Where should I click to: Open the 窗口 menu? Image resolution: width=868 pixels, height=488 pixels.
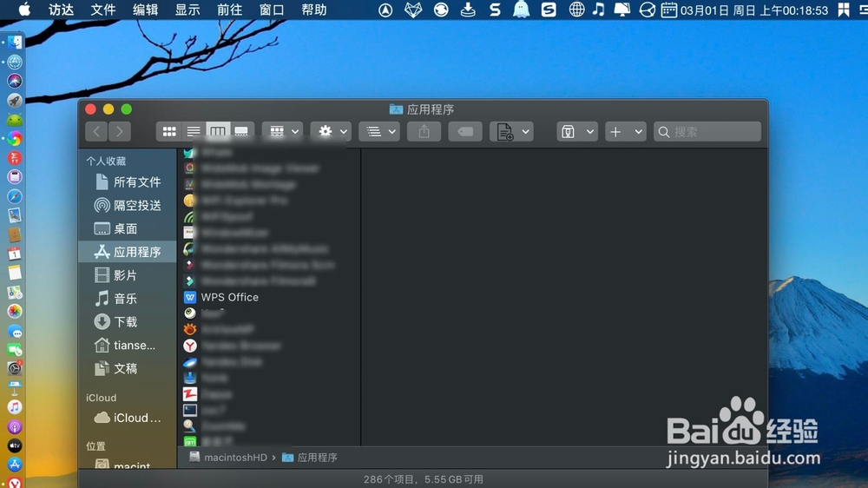pos(271,10)
